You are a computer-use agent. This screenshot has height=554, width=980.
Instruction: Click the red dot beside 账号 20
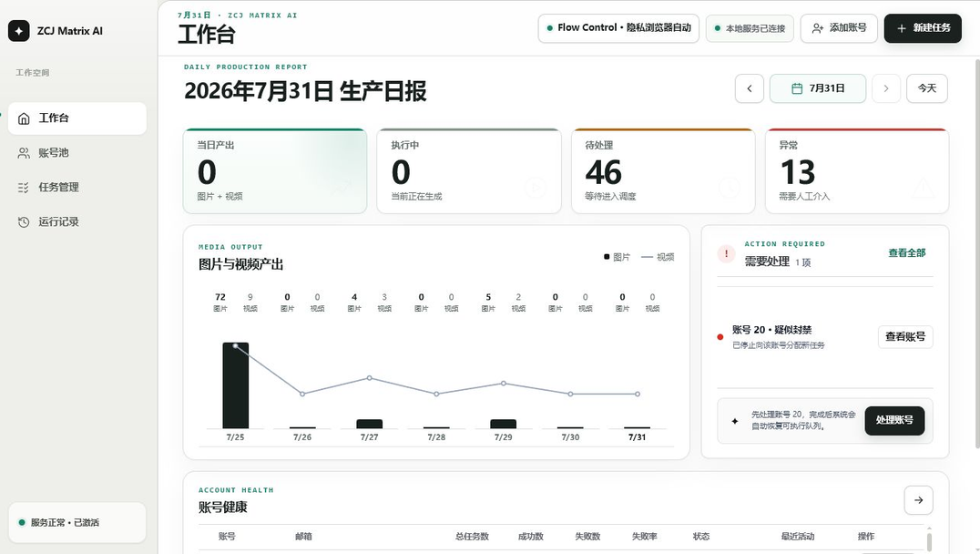pyautogui.click(x=720, y=337)
